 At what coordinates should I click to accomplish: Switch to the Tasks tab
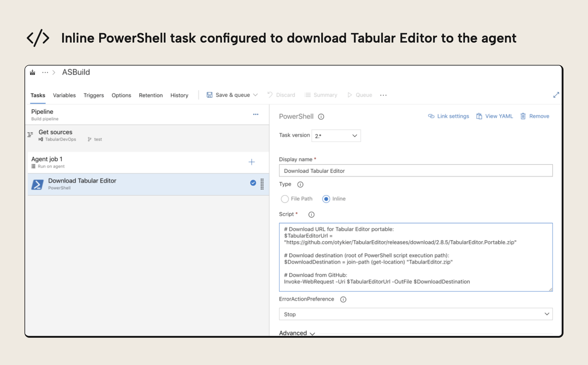point(38,95)
